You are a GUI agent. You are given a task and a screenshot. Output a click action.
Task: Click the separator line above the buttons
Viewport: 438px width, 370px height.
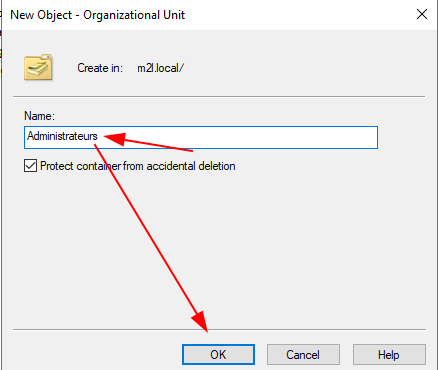[219, 330]
